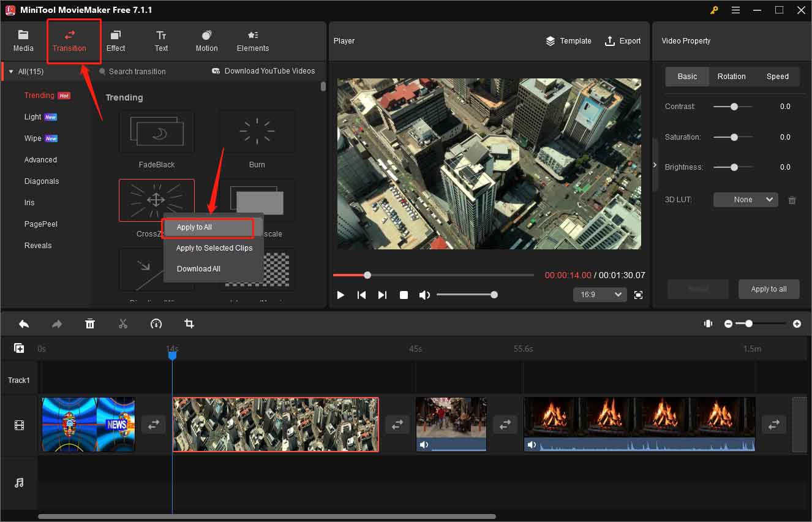
Task: Switch to the Transition tab
Action: click(x=69, y=40)
